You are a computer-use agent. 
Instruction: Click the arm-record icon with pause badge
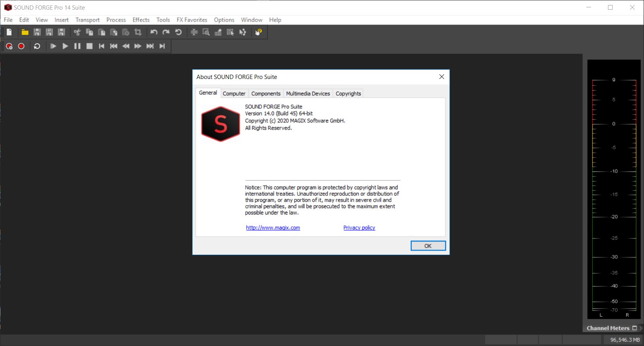(x=9, y=46)
